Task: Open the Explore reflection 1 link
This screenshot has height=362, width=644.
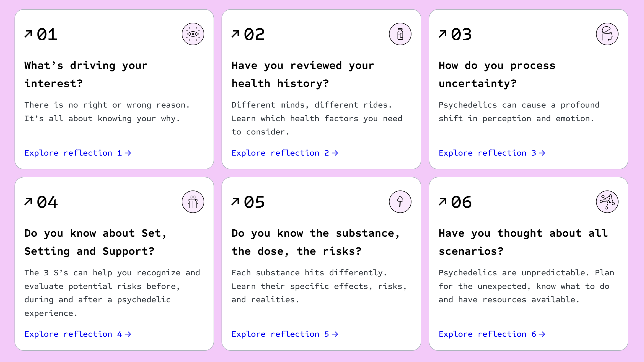Action: [78, 153]
